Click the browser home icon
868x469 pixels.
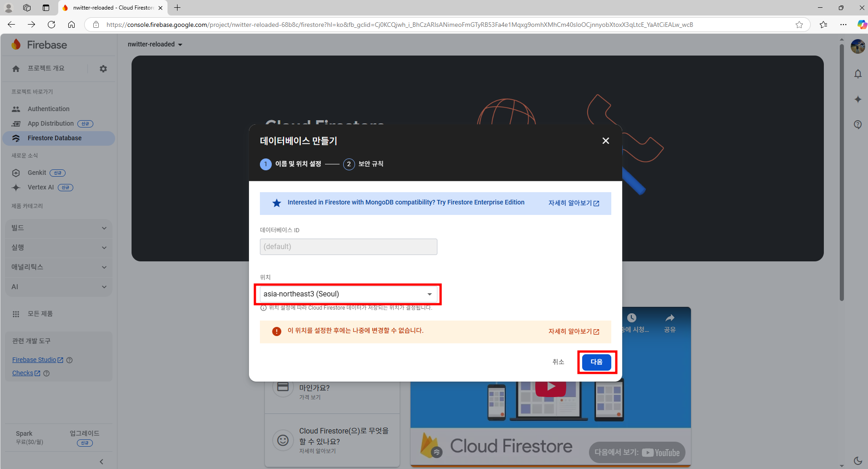71,25
